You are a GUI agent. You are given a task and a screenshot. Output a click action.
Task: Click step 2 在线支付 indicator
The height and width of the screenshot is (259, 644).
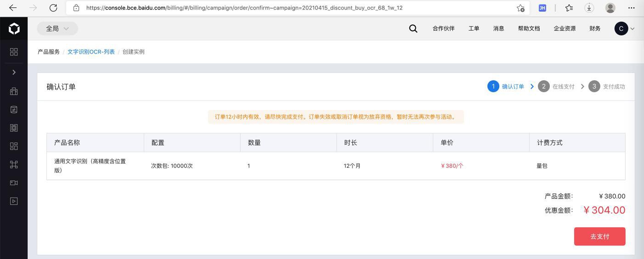pyautogui.click(x=556, y=86)
